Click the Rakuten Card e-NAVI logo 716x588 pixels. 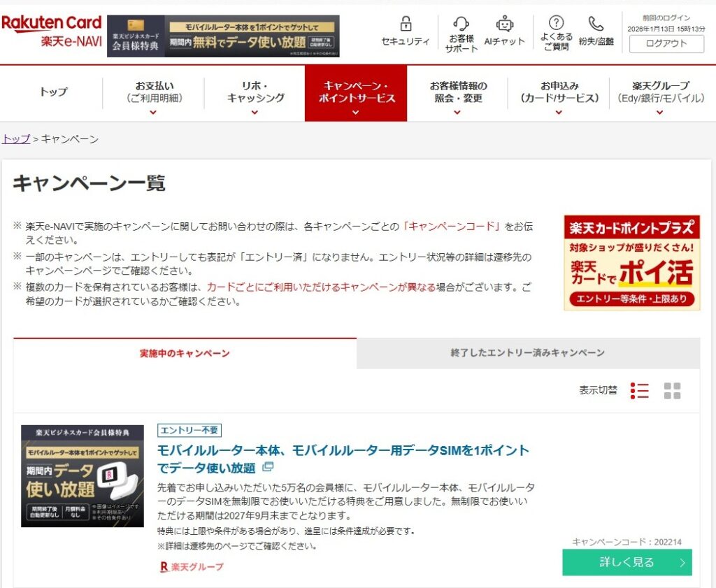click(52, 31)
